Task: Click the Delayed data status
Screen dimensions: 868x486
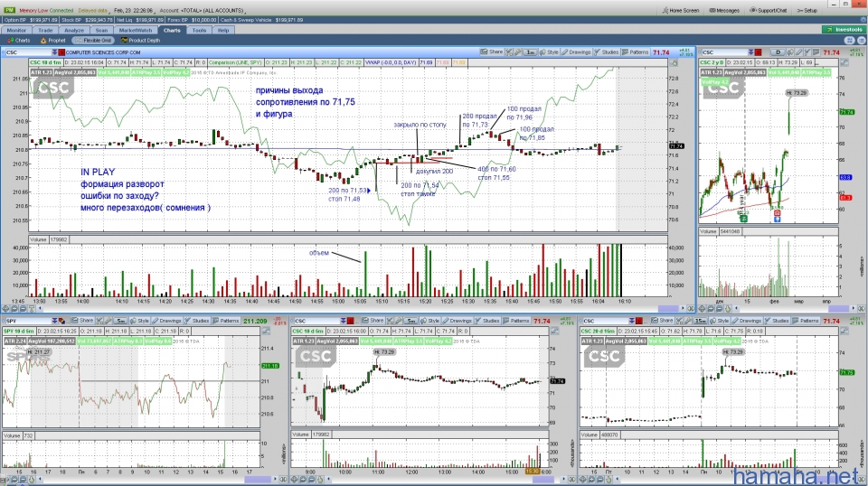Action: click(x=93, y=11)
